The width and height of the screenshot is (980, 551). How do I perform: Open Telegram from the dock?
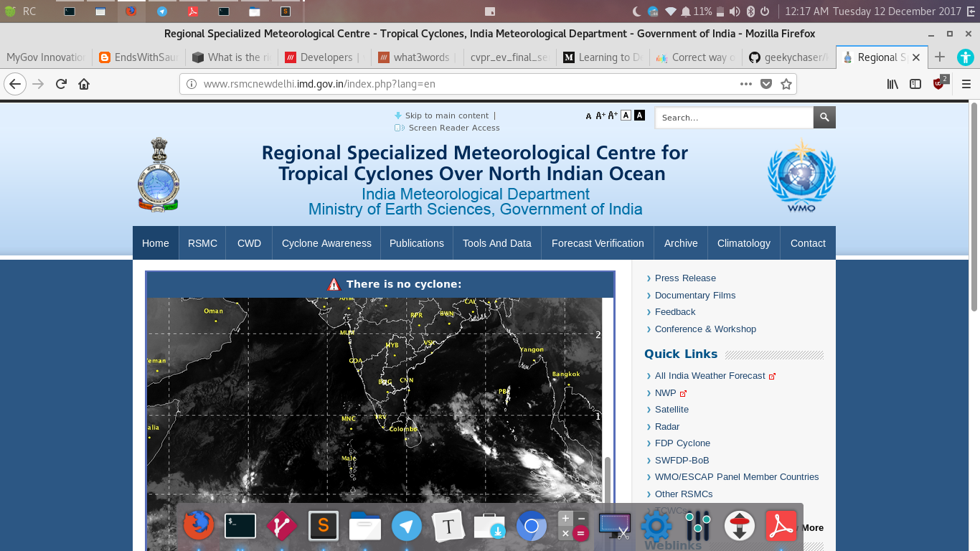point(407,527)
